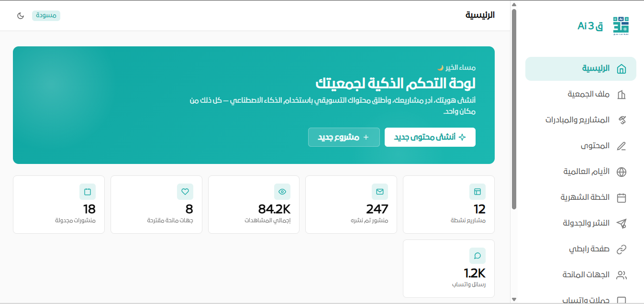Image resolution: width=644 pixels, height=304 pixels.
Task: Open المحتوى in the sidebar
Action: (x=581, y=146)
